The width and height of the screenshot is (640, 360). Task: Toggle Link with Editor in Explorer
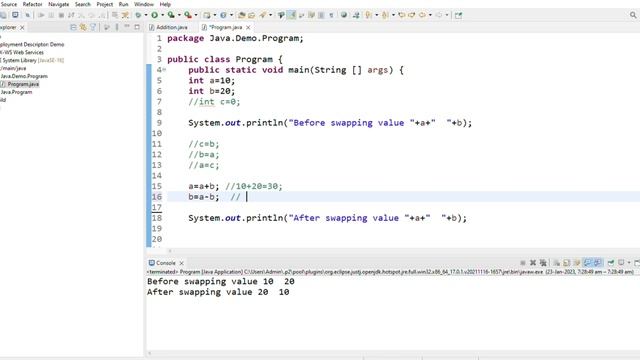point(83,27)
